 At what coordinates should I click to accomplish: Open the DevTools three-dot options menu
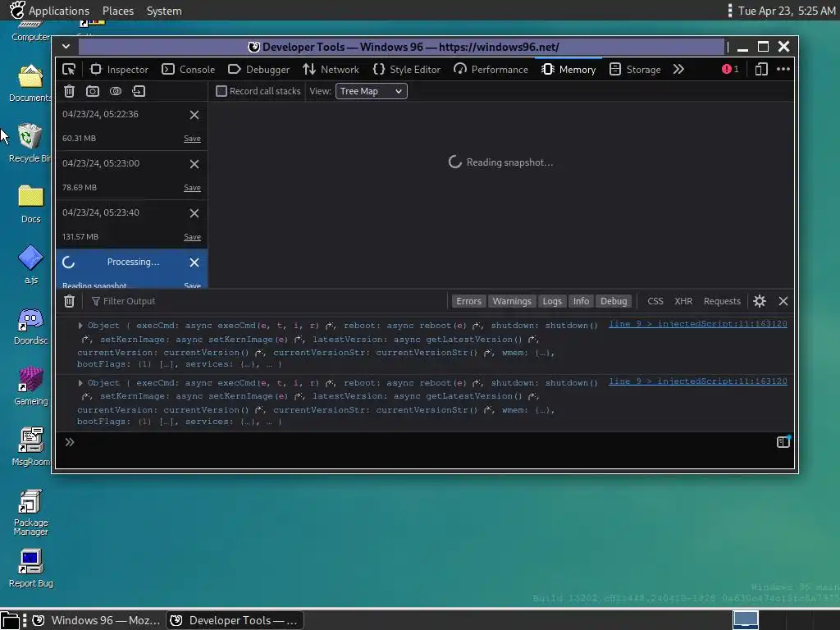pyautogui.click(x=783, y=69)
